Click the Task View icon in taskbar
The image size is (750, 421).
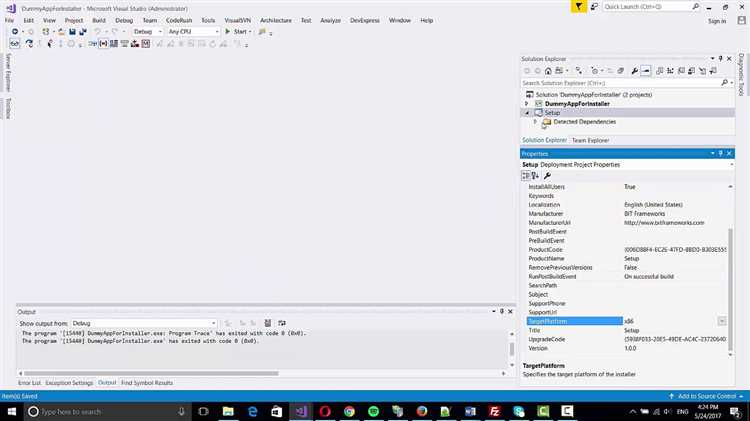203,411
